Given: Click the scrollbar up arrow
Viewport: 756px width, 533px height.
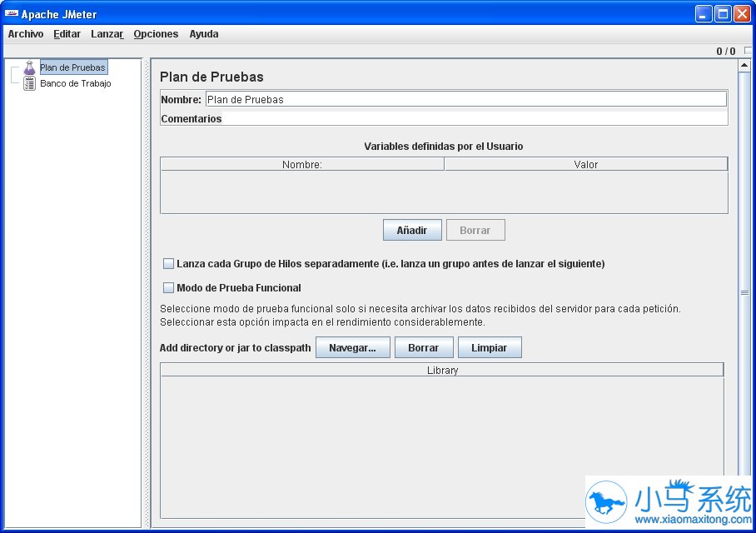Looking at the screenshot, I should [x=744, y=65].
